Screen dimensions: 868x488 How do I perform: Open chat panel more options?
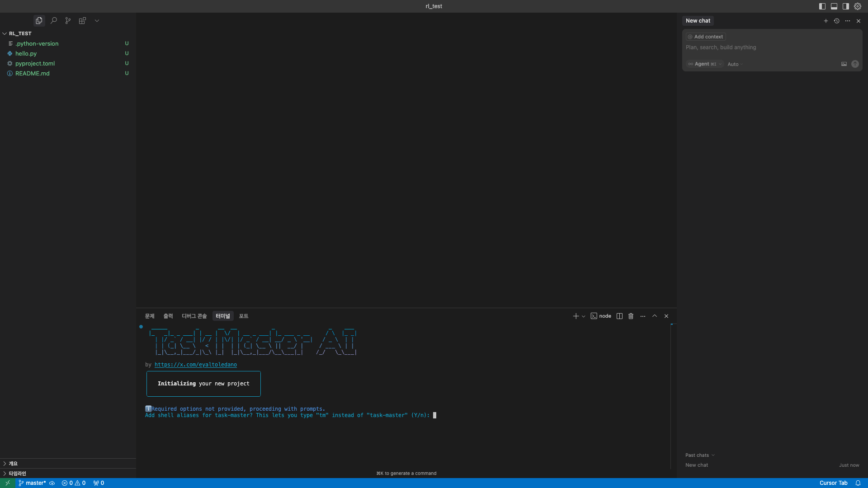pyautogui.click(x=848, y=21)
